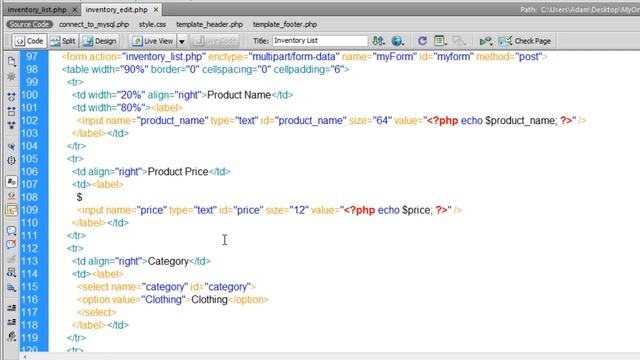This screenshot has width=640, height=360.
Task: Switch to Code view
Action: 29,41
